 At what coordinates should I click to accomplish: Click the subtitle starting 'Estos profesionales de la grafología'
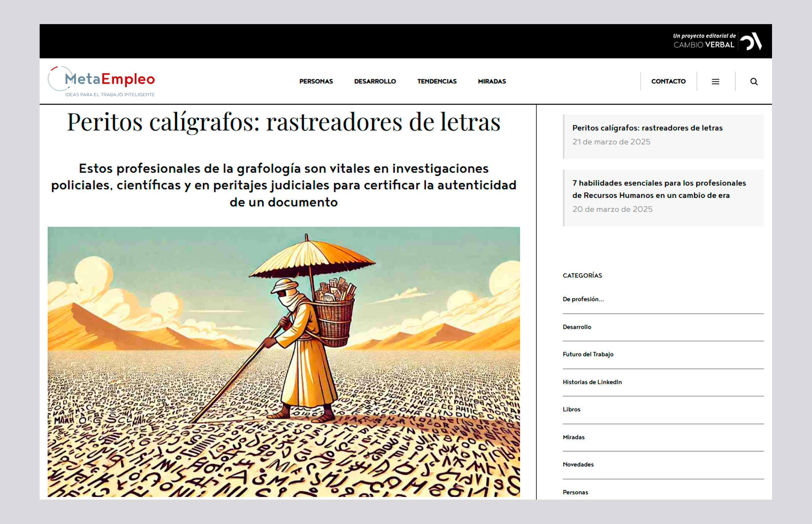(x=284, y=185)
